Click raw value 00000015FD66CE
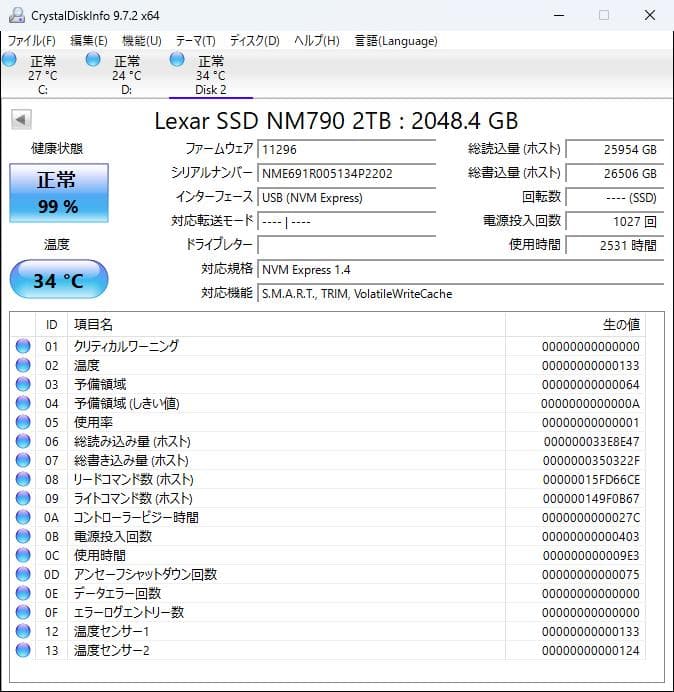 (591, 479)
